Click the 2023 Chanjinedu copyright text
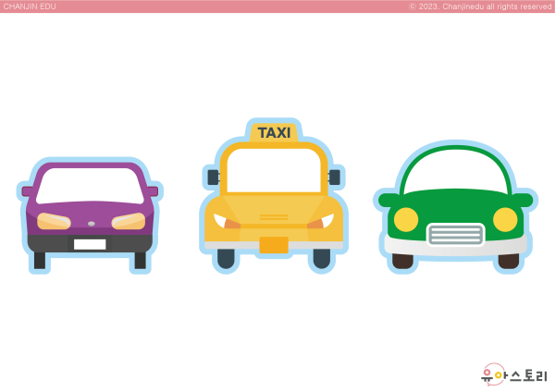 pyautogui.click(x=480, y=6)
